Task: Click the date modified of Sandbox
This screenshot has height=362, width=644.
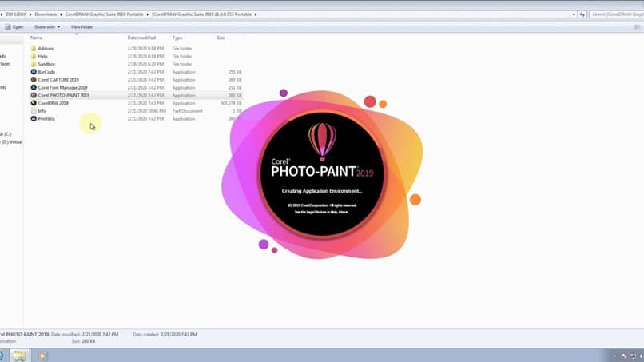Action: tap(145, 64)
